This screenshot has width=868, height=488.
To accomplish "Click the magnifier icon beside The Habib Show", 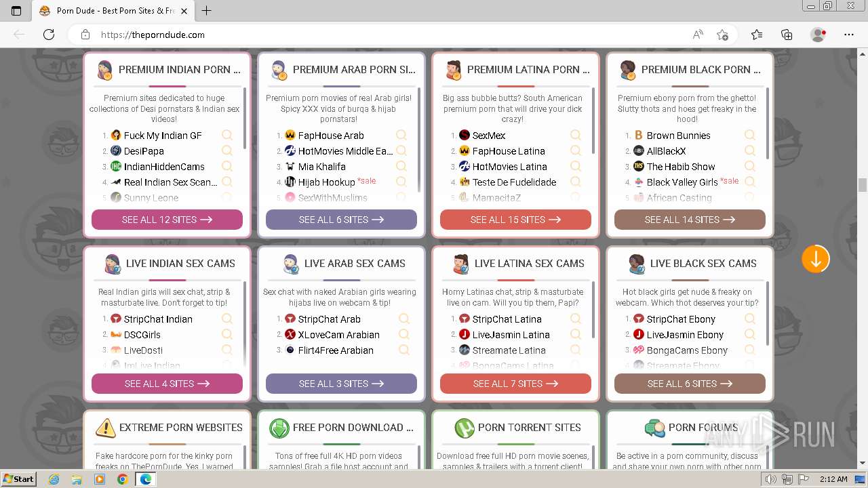I will tap(750, 166).
